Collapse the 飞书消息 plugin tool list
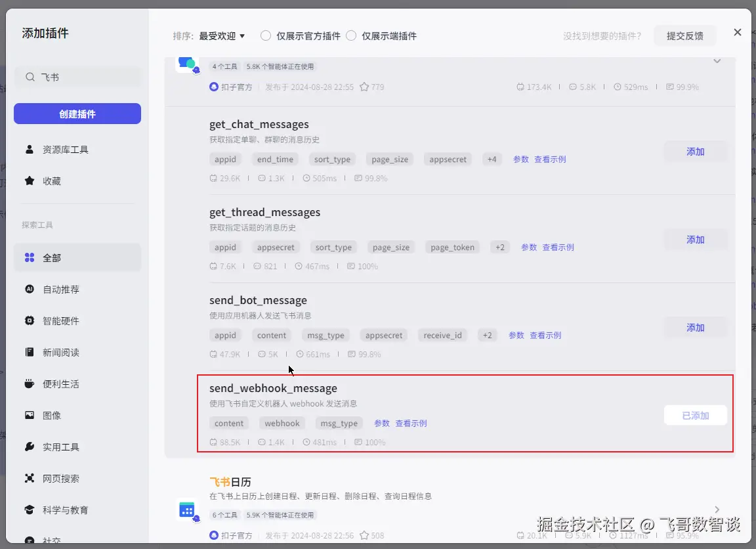This screenshot has height=549, width=756. click(x=717, y=61)
